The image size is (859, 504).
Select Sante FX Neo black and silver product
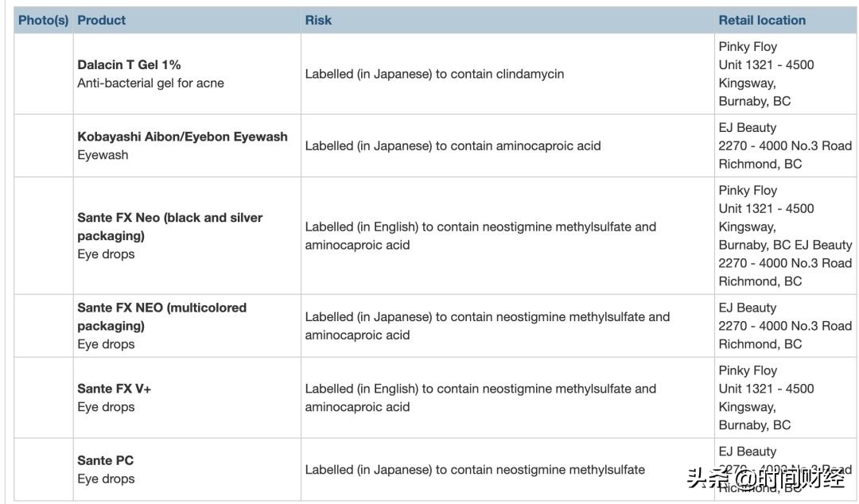[x=169, y=227]
